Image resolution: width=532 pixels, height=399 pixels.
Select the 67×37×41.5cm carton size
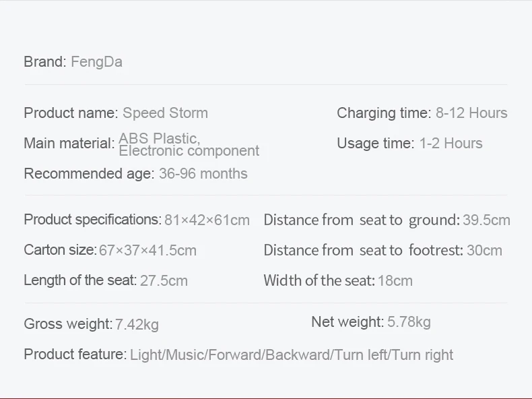[148, 251]
